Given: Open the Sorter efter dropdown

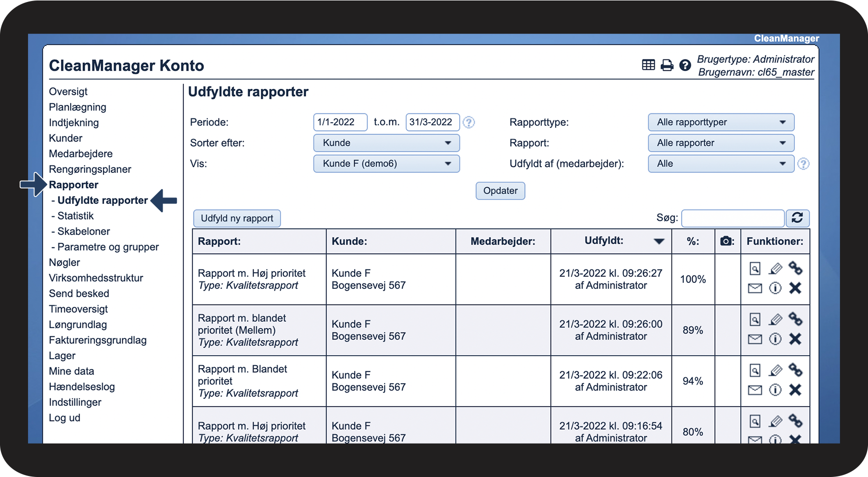Looking at the screenshot, I should pos(386,143).
